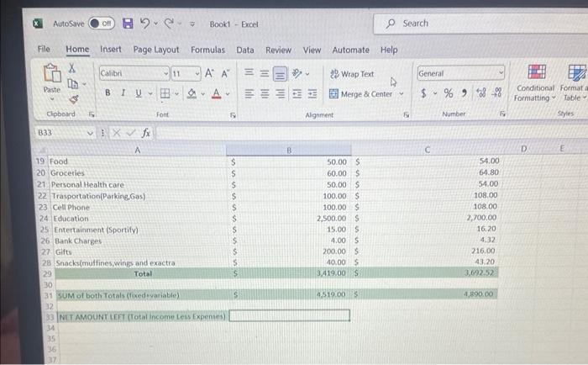Apply Accounting dollar number format
This screenshot has width=588, height=365.
pyautogui.click(x=423, y=93)
